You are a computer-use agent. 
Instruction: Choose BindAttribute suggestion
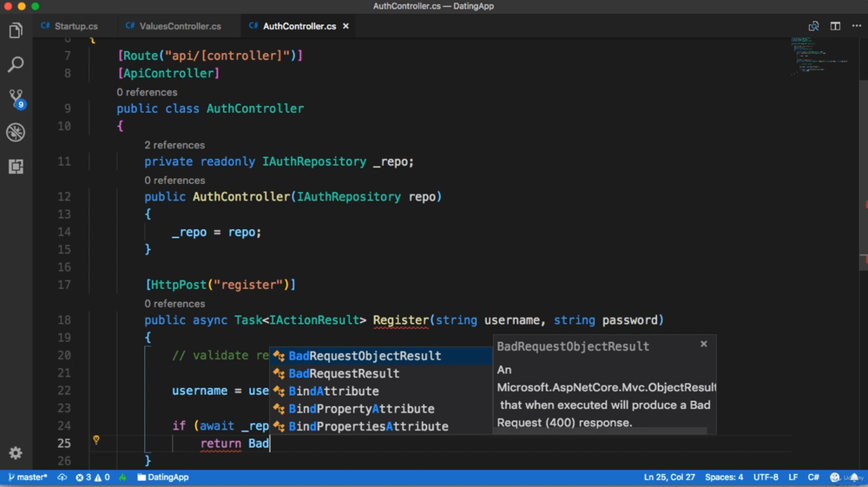pos(381,392)
